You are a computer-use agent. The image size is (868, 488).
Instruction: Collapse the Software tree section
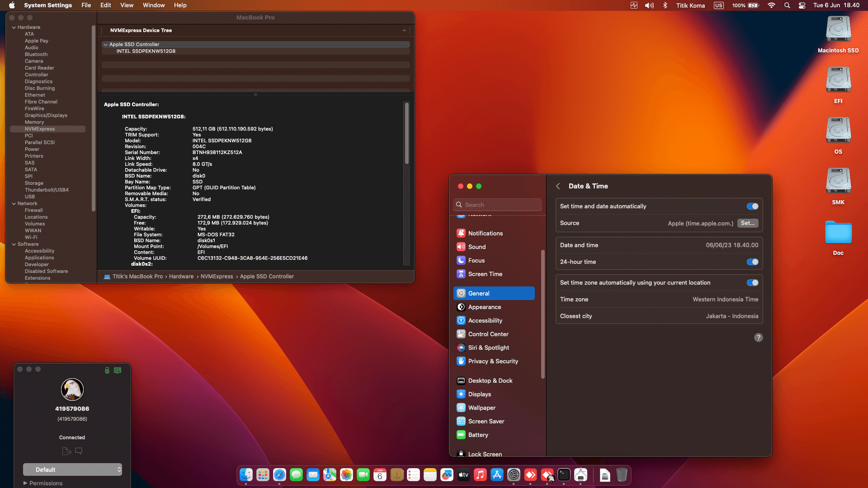pyautogui.click(x=14, y=244)
